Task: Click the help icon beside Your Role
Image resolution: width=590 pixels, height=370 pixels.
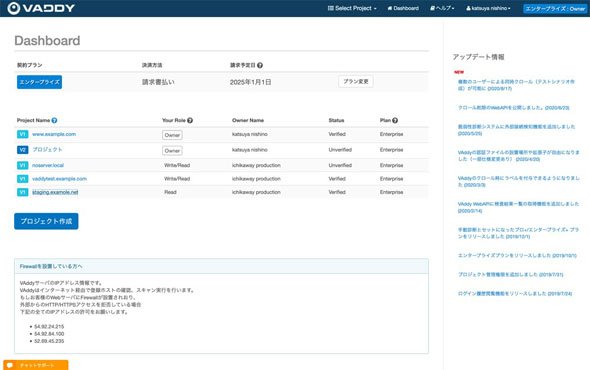Action: [x=190, y=120]
